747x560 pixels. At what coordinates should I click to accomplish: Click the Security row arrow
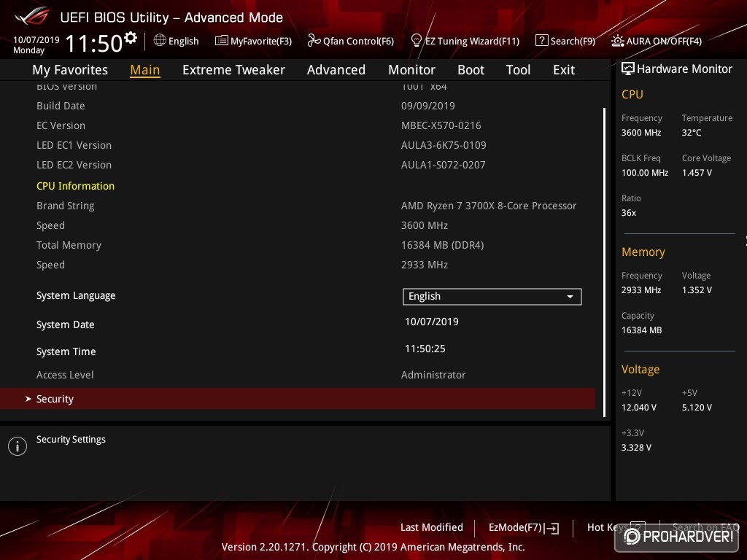tap(28, 399)
